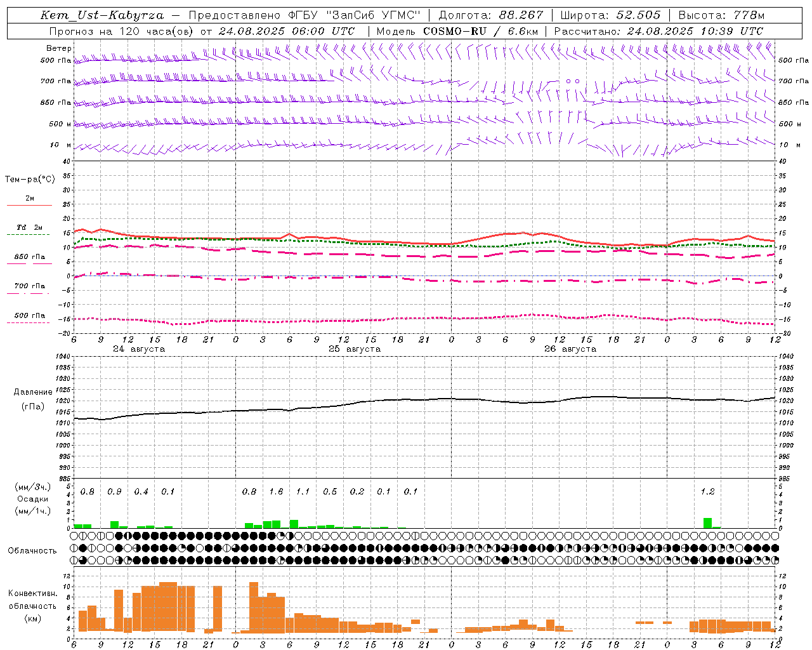Click the Td 2м legend entry

pos(30,227)
